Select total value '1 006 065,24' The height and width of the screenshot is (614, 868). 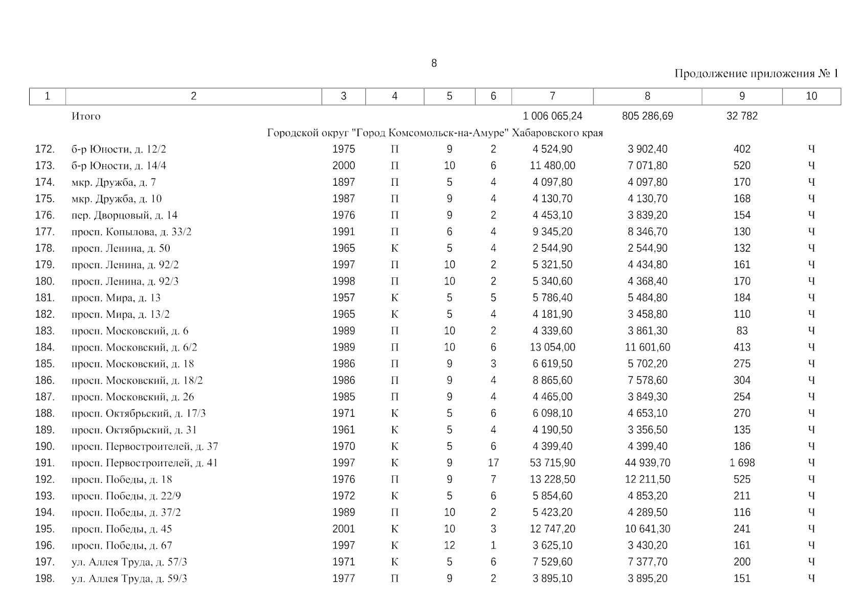(x=552, y=116)
